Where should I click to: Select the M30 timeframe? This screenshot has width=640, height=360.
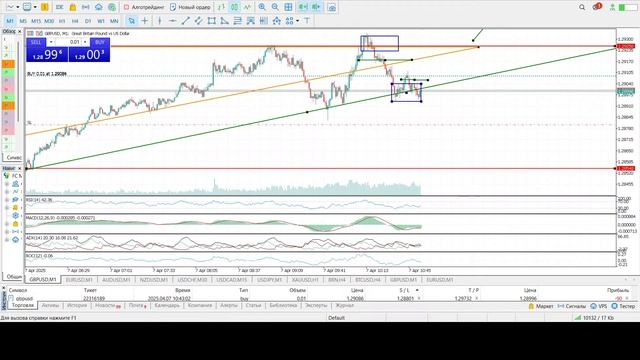point(49,20)
